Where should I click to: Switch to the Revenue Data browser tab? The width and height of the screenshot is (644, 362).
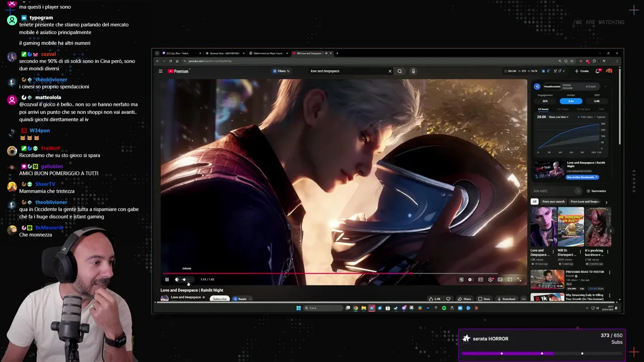224,53
